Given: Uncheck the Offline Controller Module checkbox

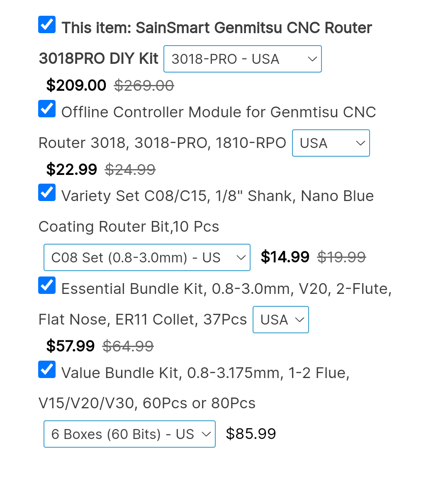Looking at the screenshot, I should 47,109.
